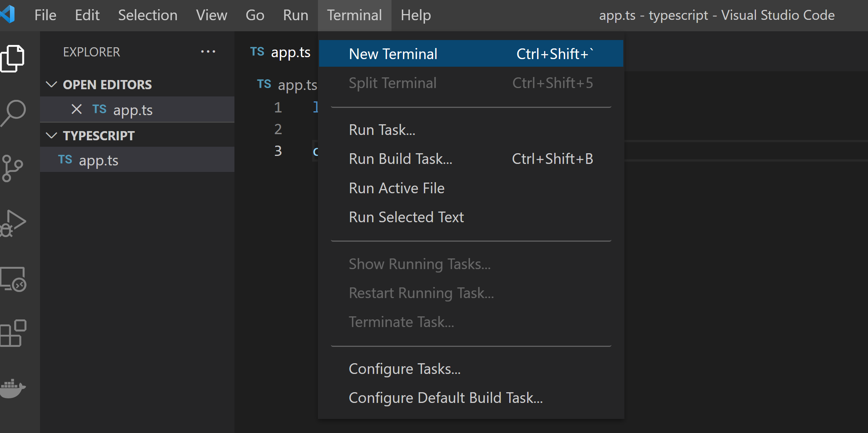Click Configure Tasks... menu entry
The height and width of the screenshot is (433, 868).
pos(404,369)
